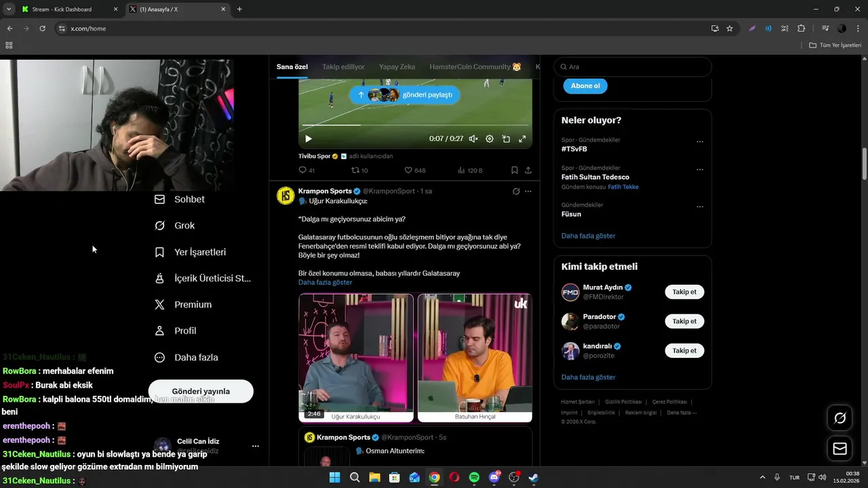Viewport: 868px width, 488px height.
Task: Go back using the browser back arrow
Action: (9, 28)
